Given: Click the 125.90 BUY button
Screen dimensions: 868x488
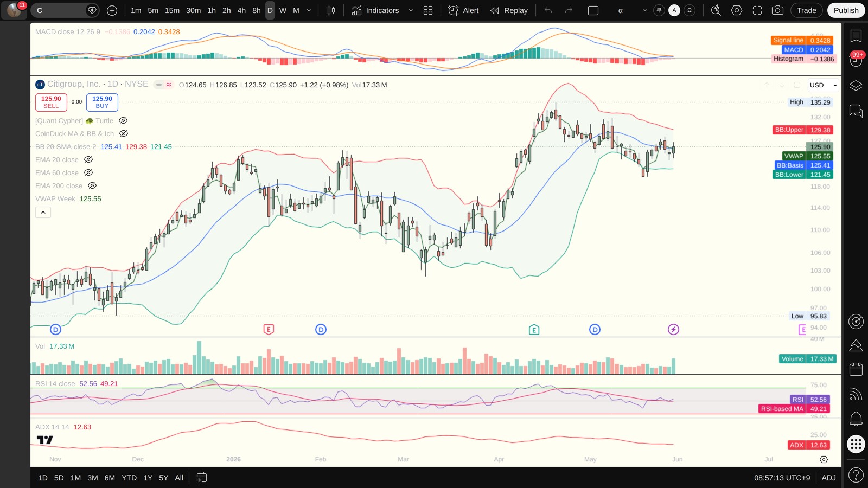Looking at the screenshot, I should pos(102,102).
